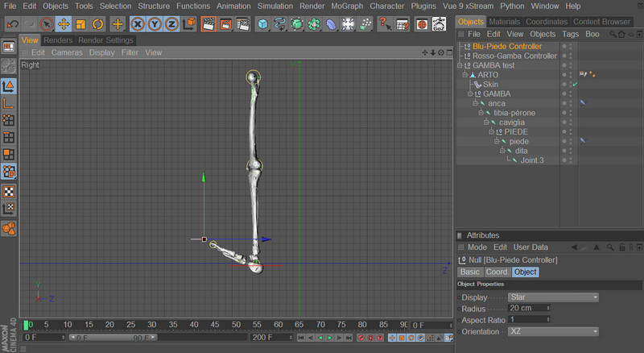
Task: Open the Display shape dropdown
Action: 554,297
